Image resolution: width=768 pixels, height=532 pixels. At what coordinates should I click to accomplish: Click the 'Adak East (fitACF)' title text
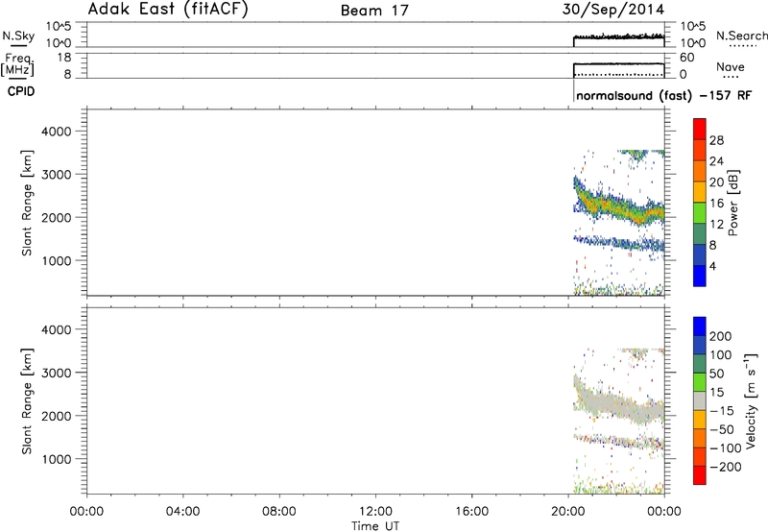[x=168, y=10]
